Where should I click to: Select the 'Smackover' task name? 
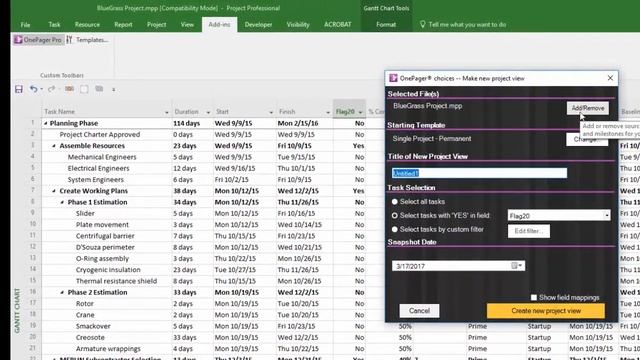point(93,326)
